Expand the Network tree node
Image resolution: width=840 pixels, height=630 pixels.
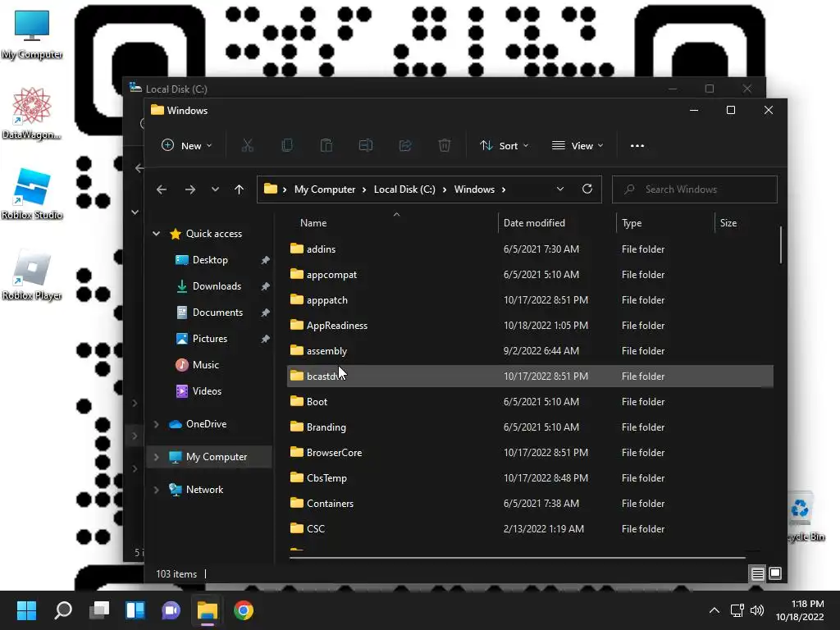(157, 490)
